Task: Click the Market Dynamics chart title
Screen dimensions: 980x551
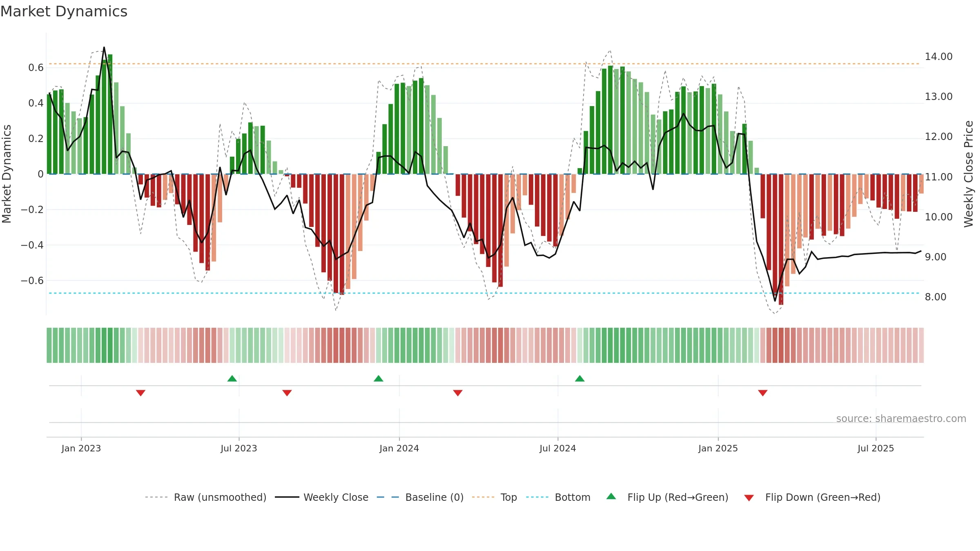Action: pos(64,11)
